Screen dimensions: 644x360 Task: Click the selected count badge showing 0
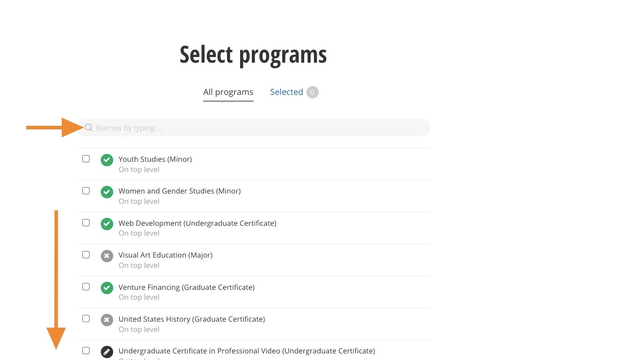click(x=312, y=92)
